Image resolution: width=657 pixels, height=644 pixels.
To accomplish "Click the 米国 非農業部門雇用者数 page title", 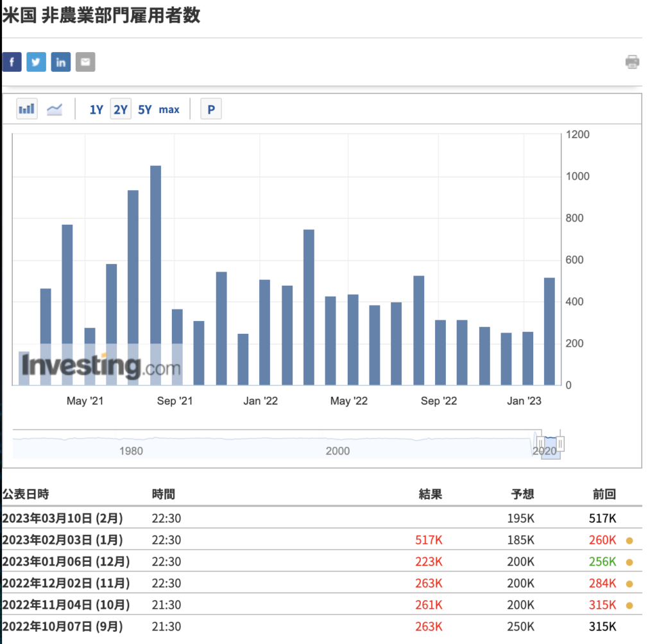I will (101, 15).
